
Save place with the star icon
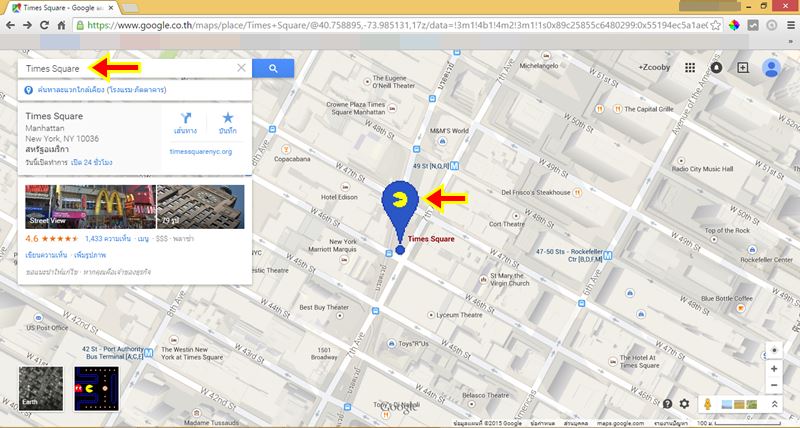tap(228, 118)
